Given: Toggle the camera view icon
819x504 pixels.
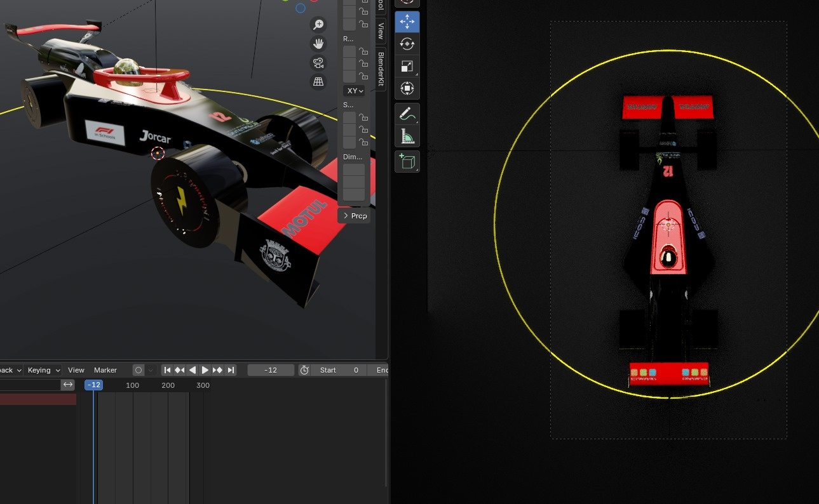Looking at the screenshot, I should [x=318, y=63].
